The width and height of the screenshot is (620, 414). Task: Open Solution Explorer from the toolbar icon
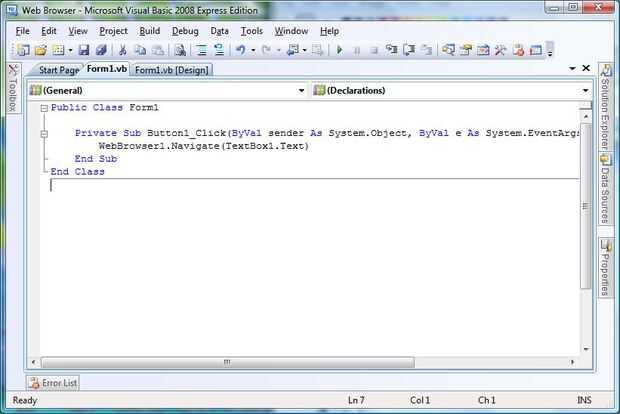click(448, 50)
